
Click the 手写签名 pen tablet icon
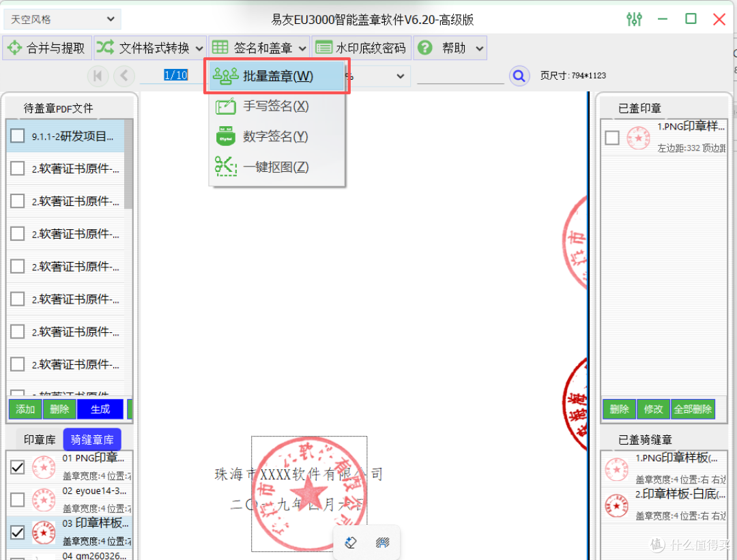coord(226,106)
